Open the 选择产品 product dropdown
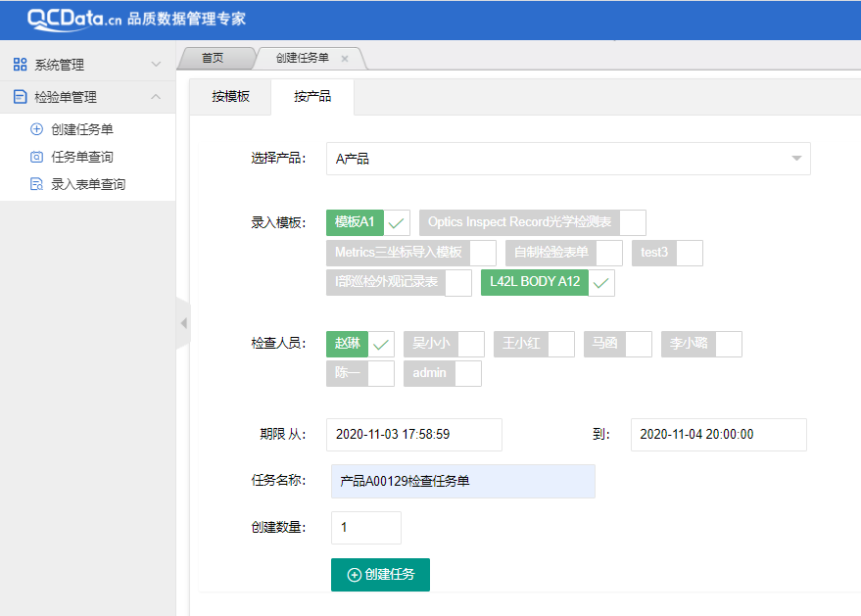Image resolution: width=861 pixels, height=616 pixels. pyautogui.click(x=568, y=159)
